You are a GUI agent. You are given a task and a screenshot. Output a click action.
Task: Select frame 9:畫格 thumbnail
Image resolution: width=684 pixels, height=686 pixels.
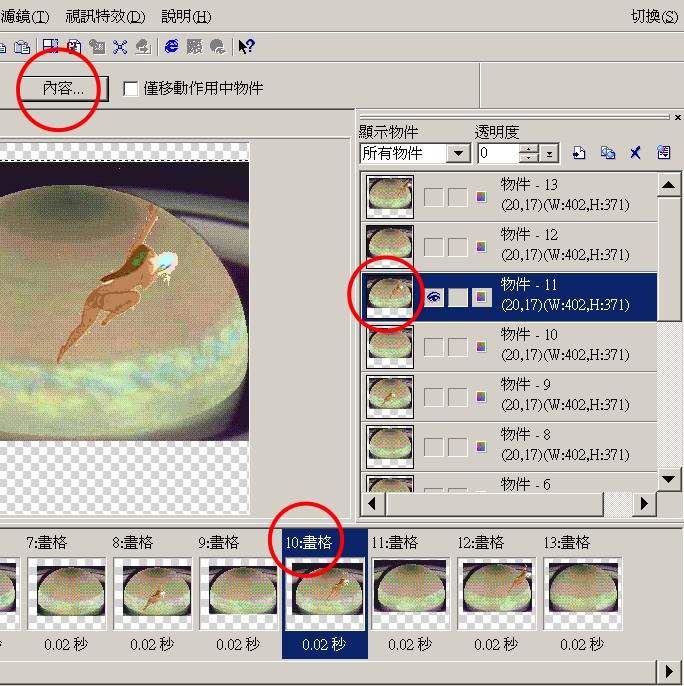[239, 593]
